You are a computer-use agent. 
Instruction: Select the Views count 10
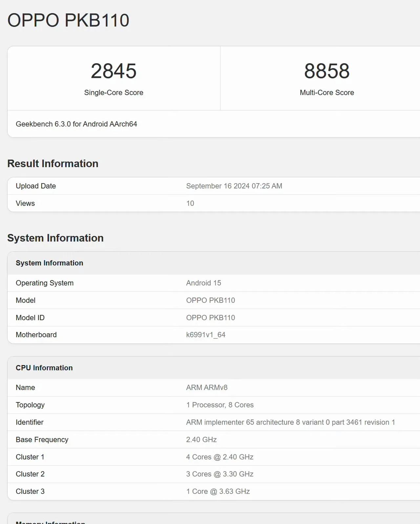190,203
